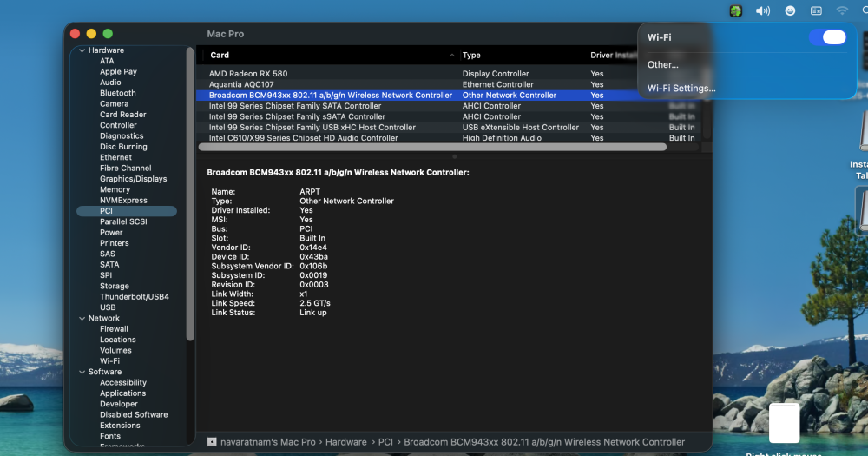The image size is (868, 456).
Task: Select Extensions under Software
Action: click(x=120, y=426)
